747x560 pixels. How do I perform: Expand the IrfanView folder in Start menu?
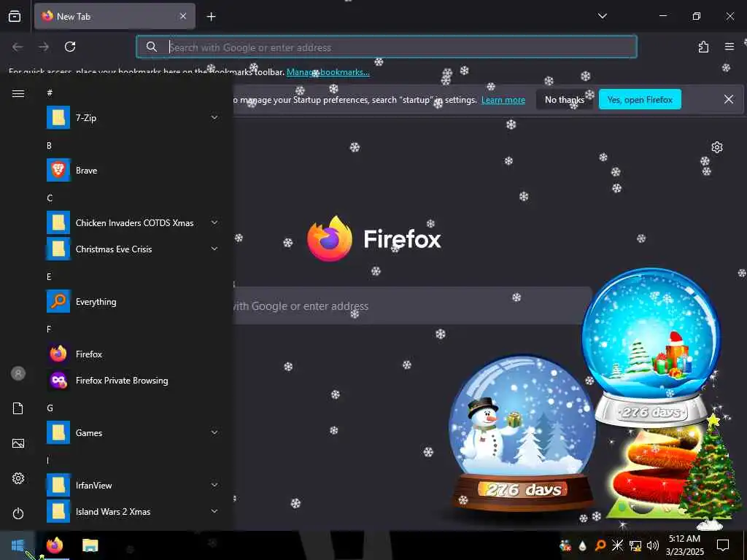133,485
